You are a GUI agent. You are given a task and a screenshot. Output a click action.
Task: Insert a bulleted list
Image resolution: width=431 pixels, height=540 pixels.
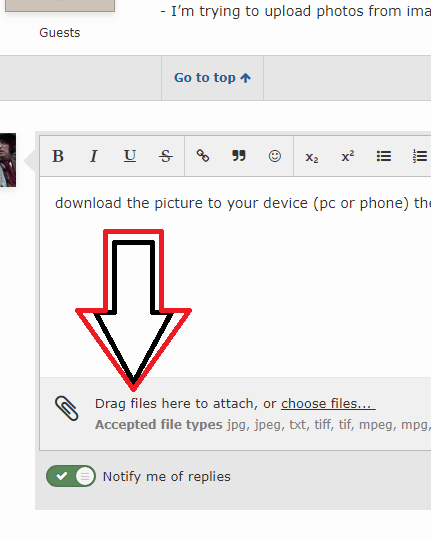pyautogui.click(x=384, y=156)
